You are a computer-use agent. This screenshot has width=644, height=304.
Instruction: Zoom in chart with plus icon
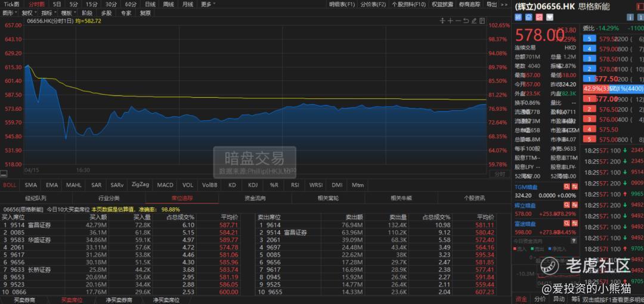[450, 20]
